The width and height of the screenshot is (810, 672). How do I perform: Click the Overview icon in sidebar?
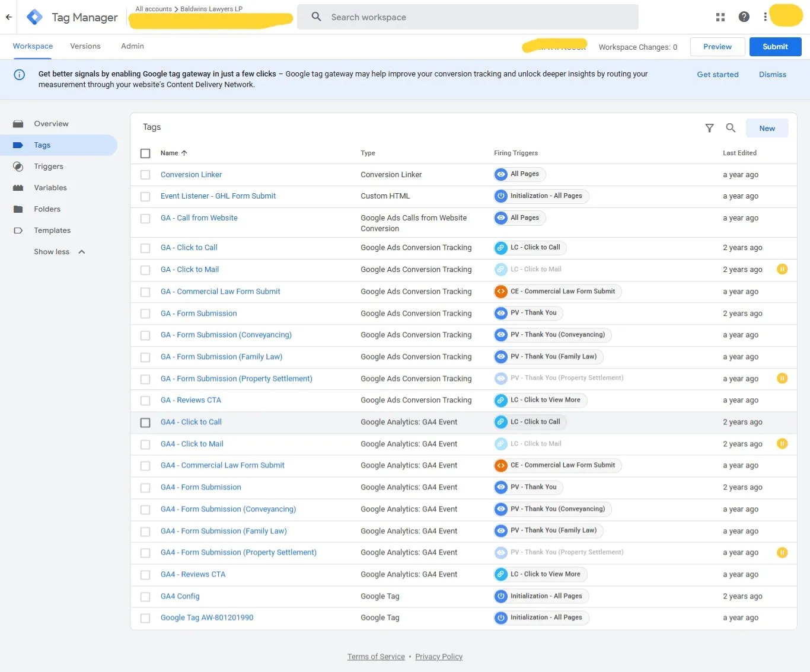(x=18, y=124)
